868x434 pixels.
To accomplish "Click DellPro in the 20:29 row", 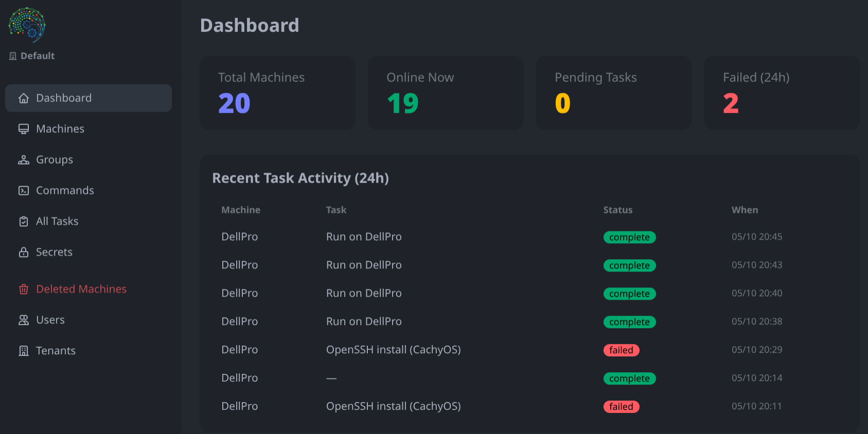I will click(x=240, y=350).
